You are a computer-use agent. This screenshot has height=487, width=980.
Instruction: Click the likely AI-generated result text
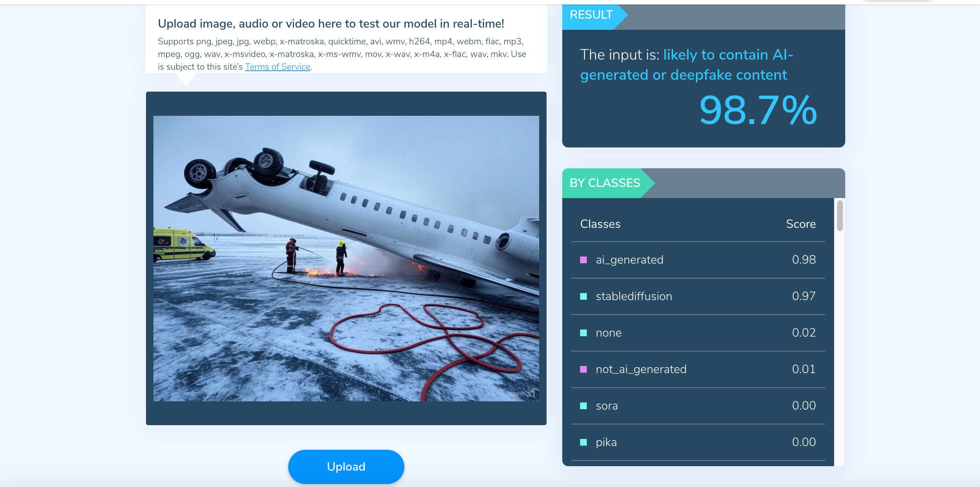coord(687,65)
